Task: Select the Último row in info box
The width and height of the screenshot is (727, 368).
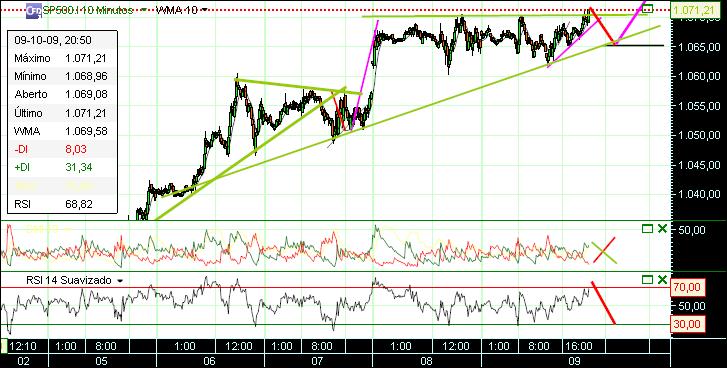Action: point(62,113)
